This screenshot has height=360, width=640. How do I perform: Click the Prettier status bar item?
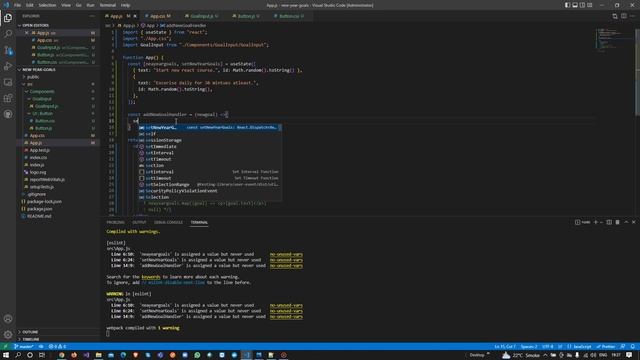coord(606,347)
